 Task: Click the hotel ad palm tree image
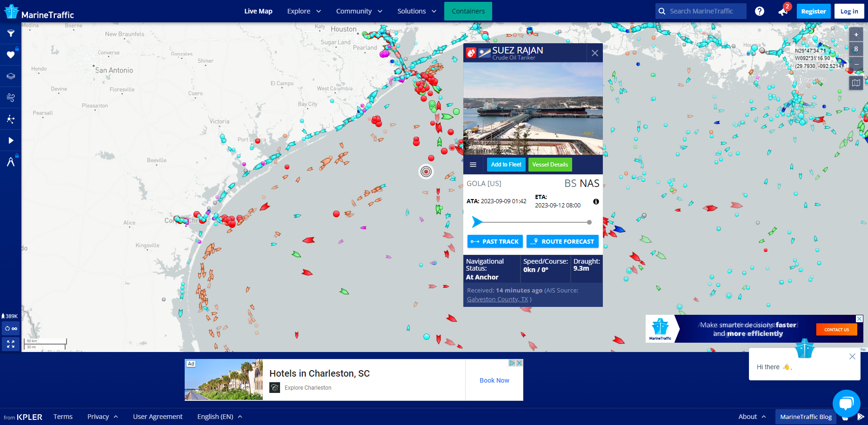pyautogui.click(x=224, y=380)
